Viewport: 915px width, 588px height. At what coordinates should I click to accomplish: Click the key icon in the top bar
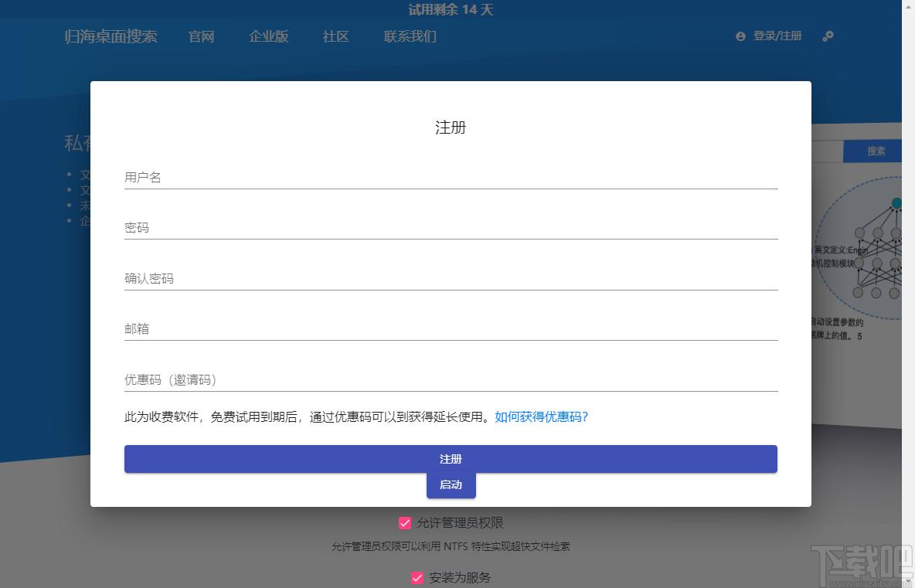point(828,36)
